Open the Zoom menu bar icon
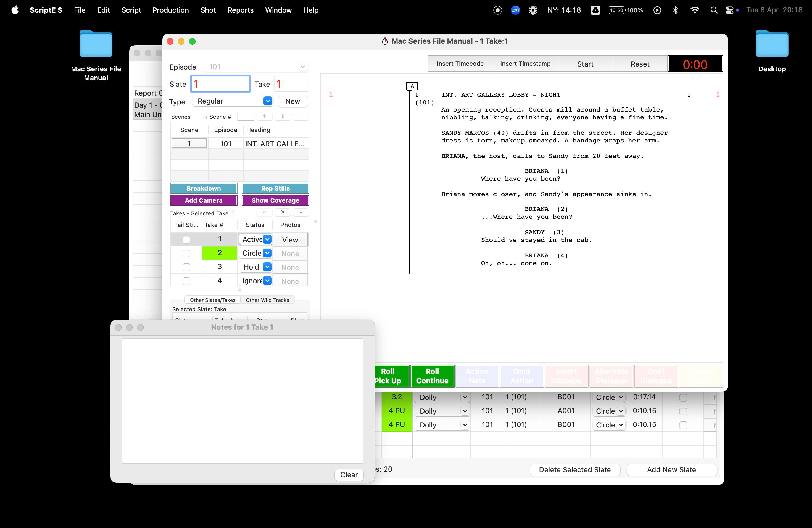The image size is (812, 528). pos(515,10)
